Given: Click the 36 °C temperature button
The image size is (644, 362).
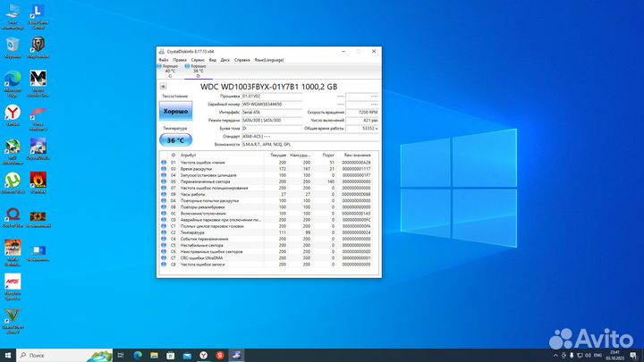Looking at the screenshot, I should [x=175, y=140].
